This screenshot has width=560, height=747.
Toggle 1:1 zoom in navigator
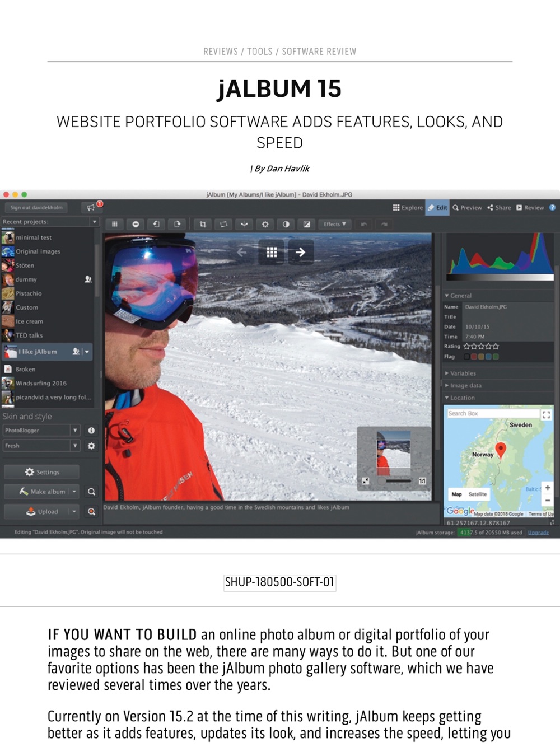click(422, 480)
